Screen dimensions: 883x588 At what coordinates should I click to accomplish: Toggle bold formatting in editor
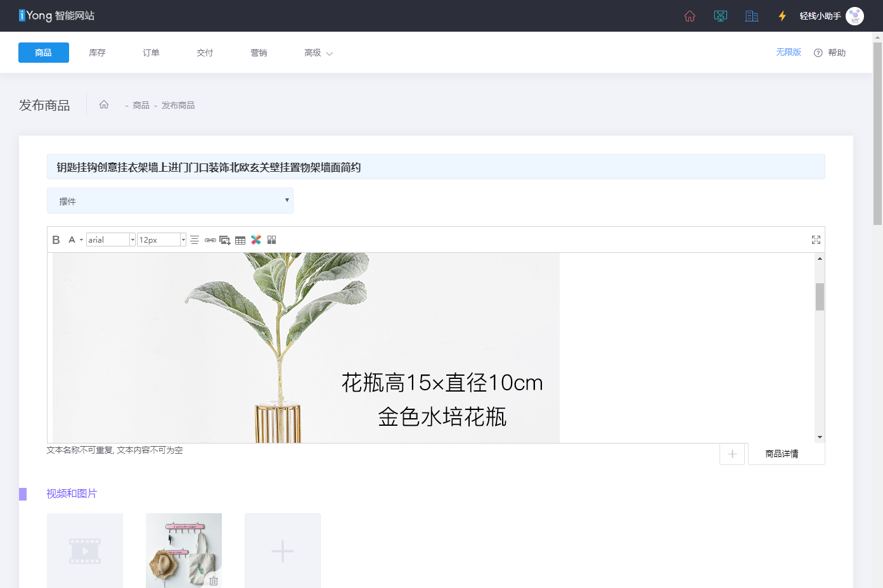pyautogui.click(x=56, y=240)
